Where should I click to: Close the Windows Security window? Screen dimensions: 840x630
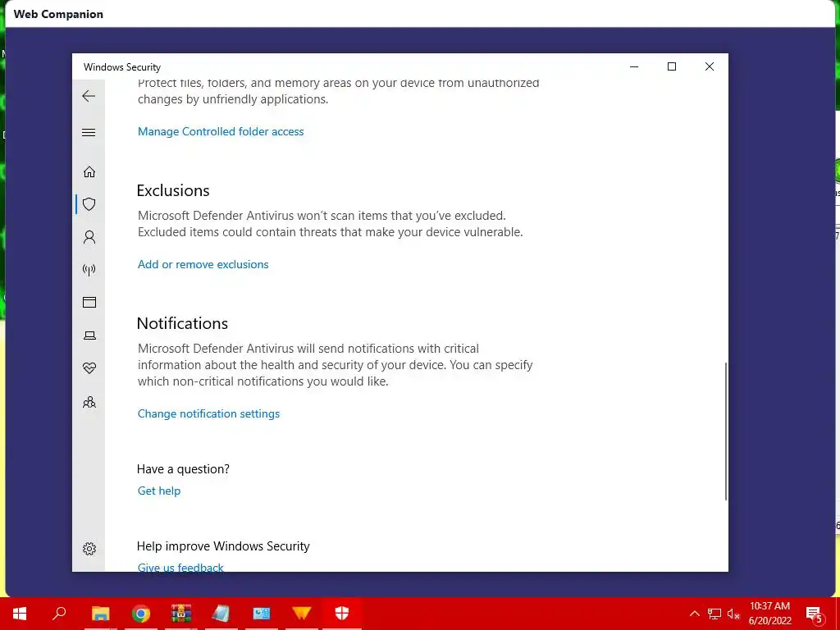pos(710,66)
